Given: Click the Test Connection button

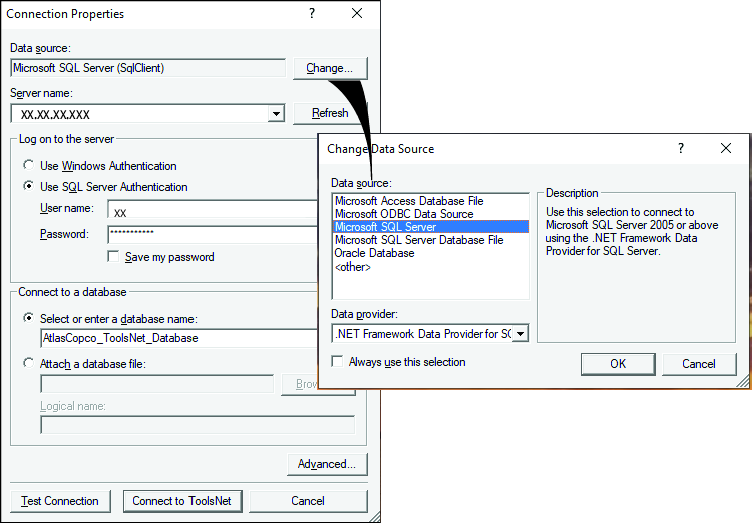Looking at the screenshot, I should (60, 501).
